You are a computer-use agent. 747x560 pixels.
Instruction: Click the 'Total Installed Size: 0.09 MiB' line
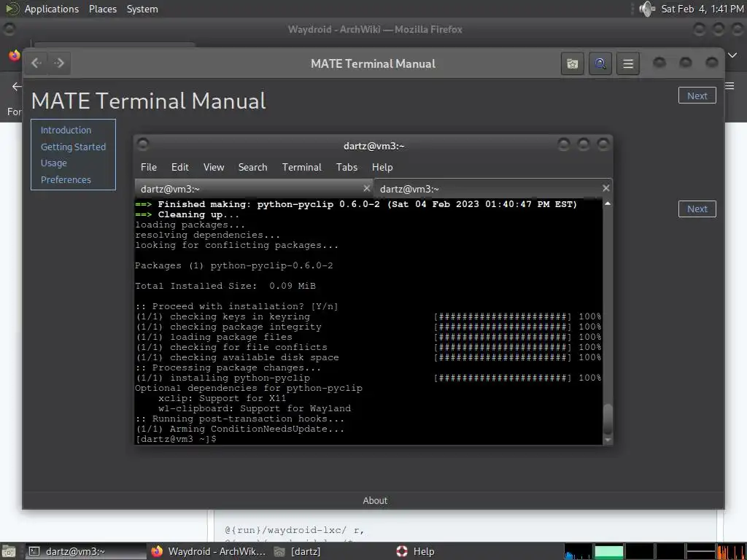click(225, 286)
